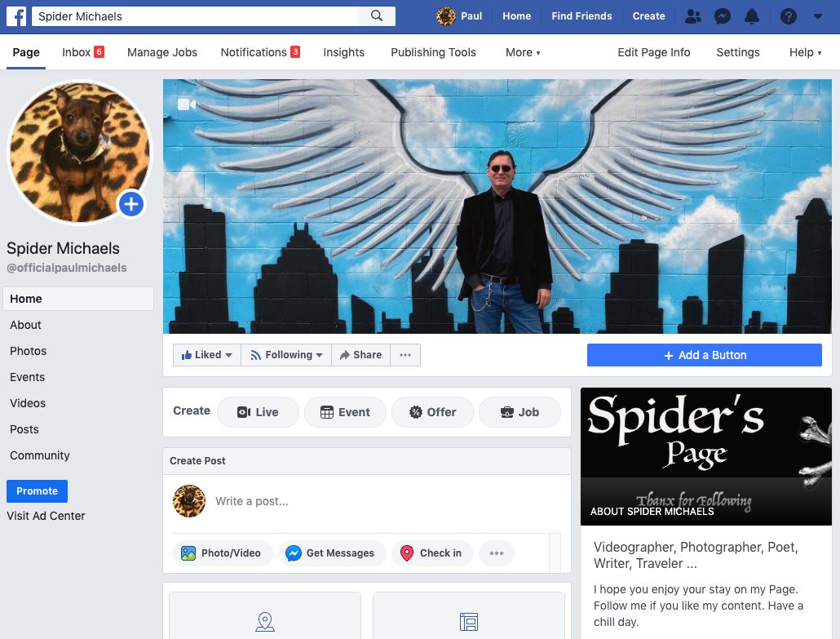The image size is (840, 639).
Task: Open the Friend Requests icon
Action: click(x=693, y=16)
